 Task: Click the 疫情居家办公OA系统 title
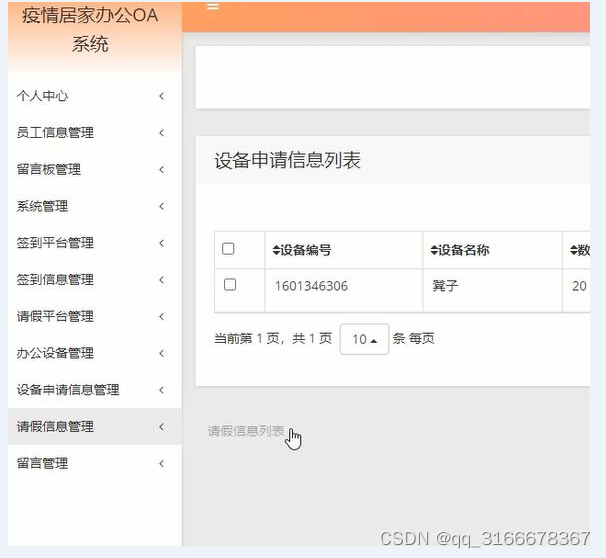[90, 30]
